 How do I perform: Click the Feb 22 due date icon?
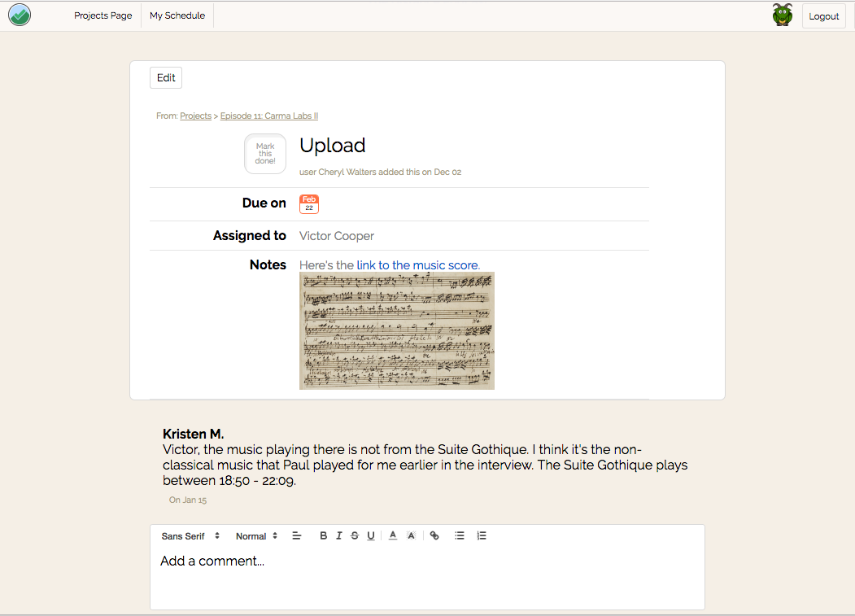click(309, 204)
